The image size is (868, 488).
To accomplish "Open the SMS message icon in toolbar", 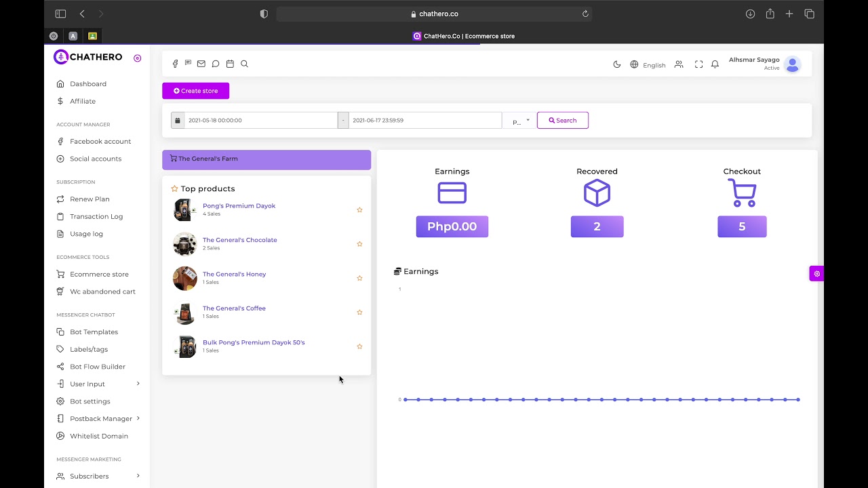I will point(188,63).
